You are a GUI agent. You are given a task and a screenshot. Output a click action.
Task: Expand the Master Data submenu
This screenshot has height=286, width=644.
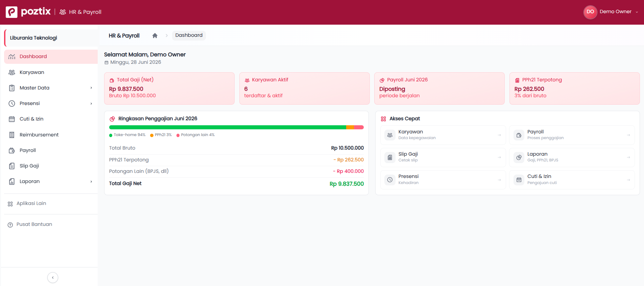click(91, 88)
